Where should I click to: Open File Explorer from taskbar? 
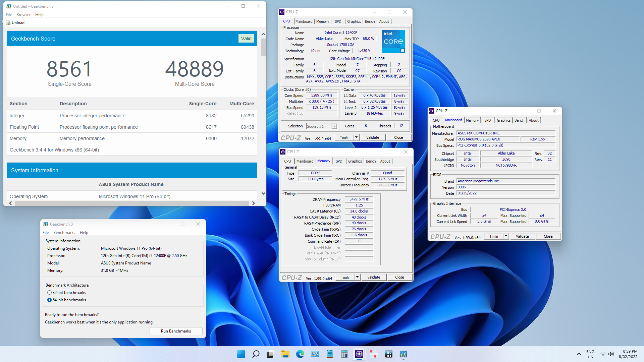point(285,354)
